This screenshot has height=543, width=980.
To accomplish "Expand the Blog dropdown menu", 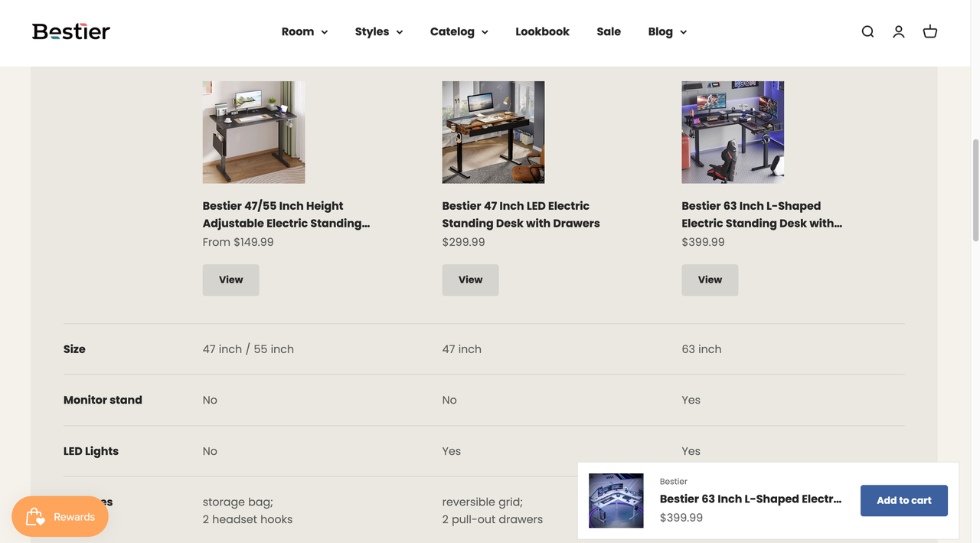I will coord(668,31).
